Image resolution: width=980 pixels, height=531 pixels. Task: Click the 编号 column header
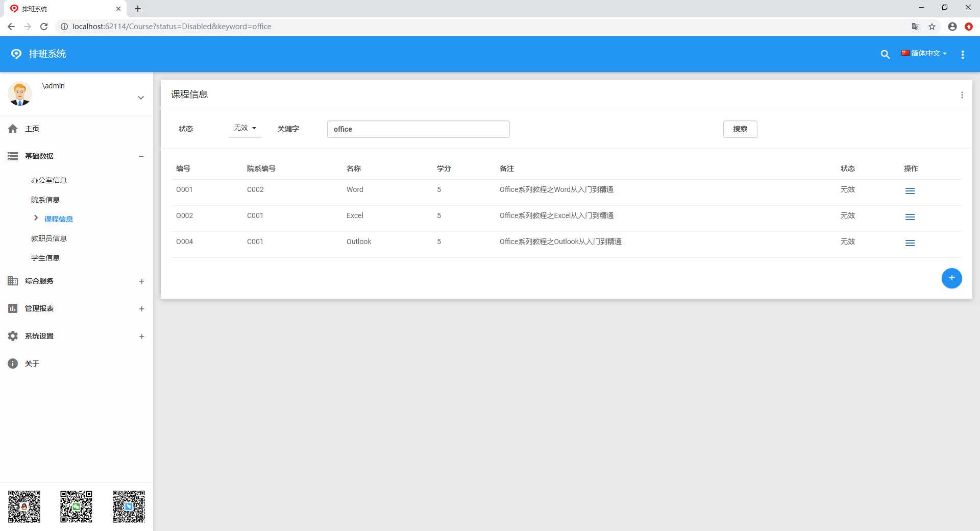[183, 168]
